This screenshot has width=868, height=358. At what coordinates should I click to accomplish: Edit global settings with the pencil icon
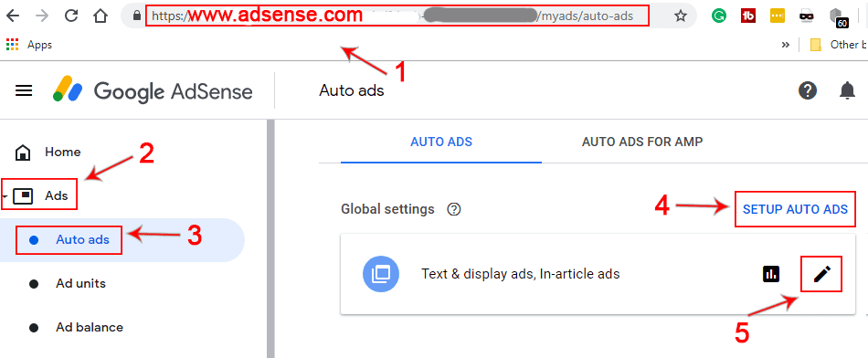[822, 273]
